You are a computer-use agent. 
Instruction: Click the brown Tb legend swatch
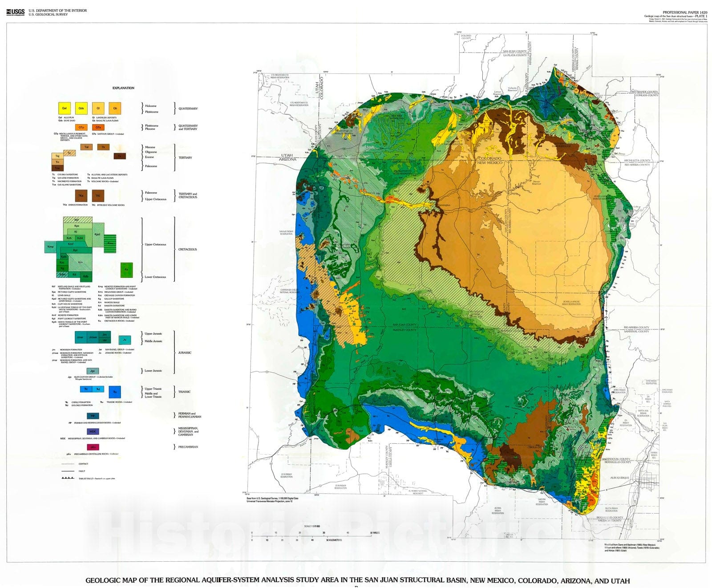(103, 147)
